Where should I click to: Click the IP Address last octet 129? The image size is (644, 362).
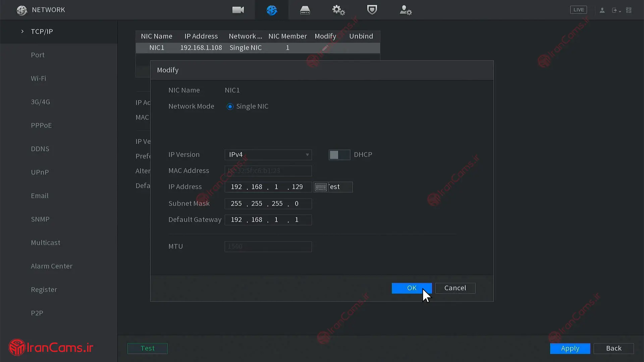(x=297, y=187)
